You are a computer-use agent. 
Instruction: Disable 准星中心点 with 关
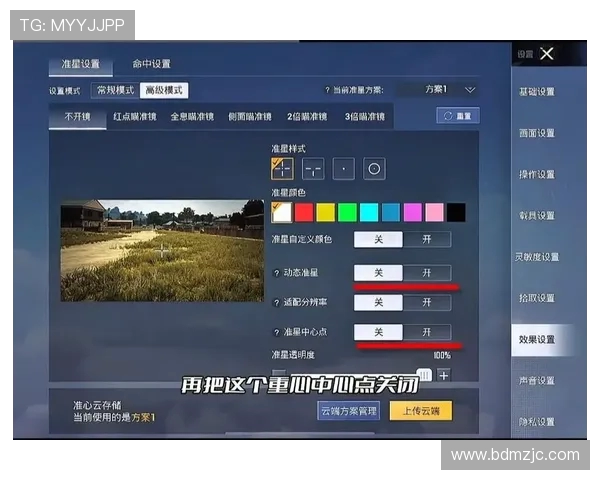click(378, 332)
